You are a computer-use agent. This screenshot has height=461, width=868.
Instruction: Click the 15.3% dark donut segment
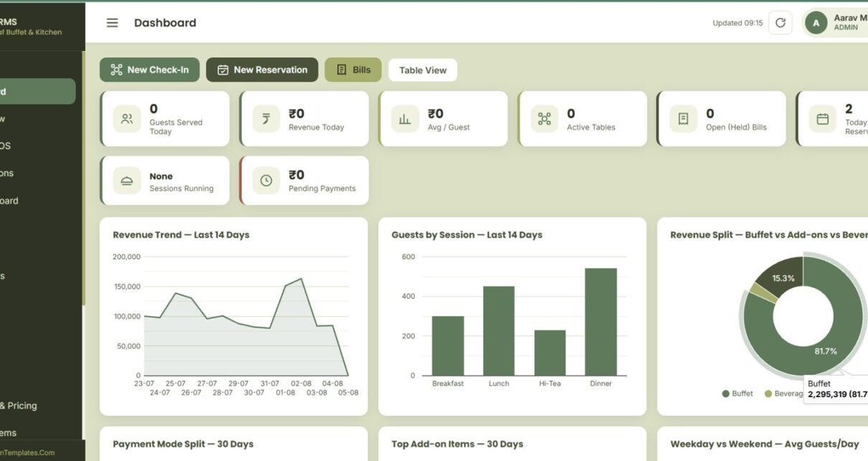pyautogui.click(x=783, y=278)
